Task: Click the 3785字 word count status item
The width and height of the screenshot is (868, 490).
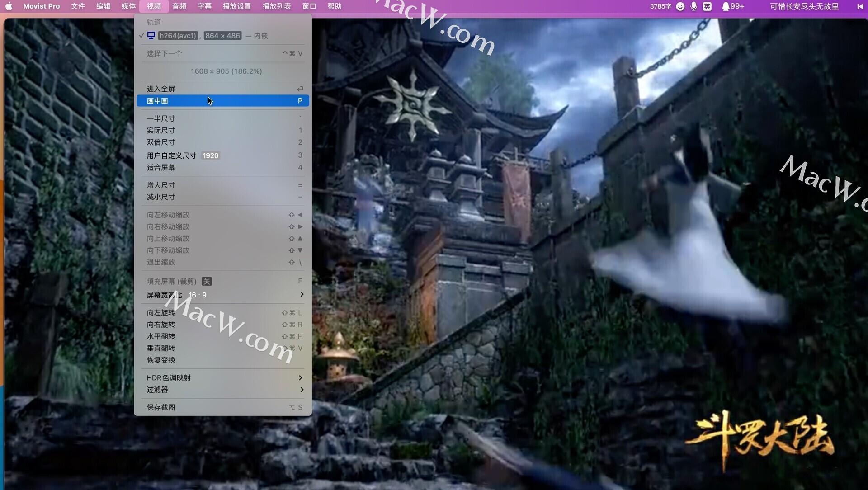Action: (x=660, y=6)
